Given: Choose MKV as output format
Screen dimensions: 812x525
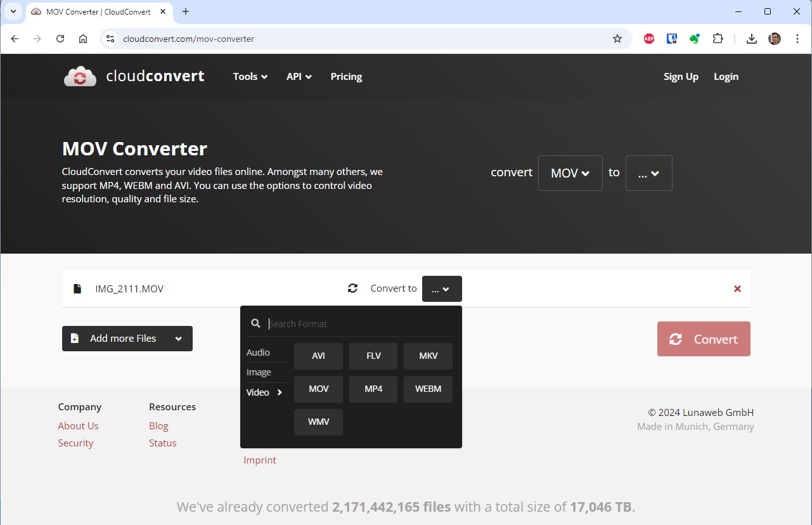Looking at the screenshot, I should (x=429, y=356).
